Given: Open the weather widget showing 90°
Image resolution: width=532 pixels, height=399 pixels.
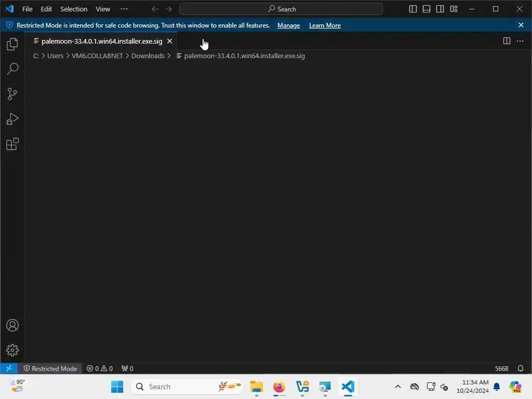Looking at the screenshot, I should (x=17, y=386).
